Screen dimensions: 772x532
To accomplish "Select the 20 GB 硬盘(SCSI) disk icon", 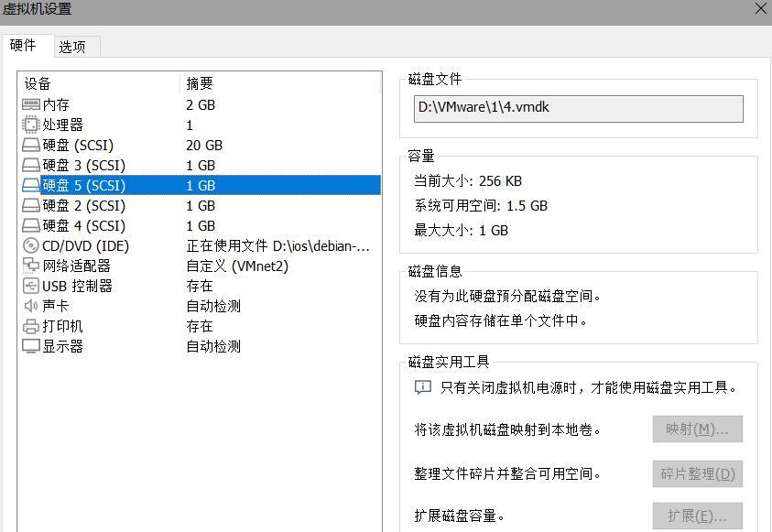I will click(x=30, y=145).
